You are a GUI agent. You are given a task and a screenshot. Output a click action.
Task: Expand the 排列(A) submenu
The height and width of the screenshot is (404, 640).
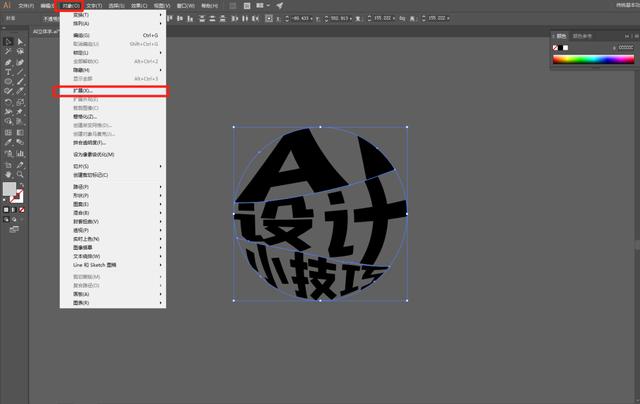(x=113, y=24)
